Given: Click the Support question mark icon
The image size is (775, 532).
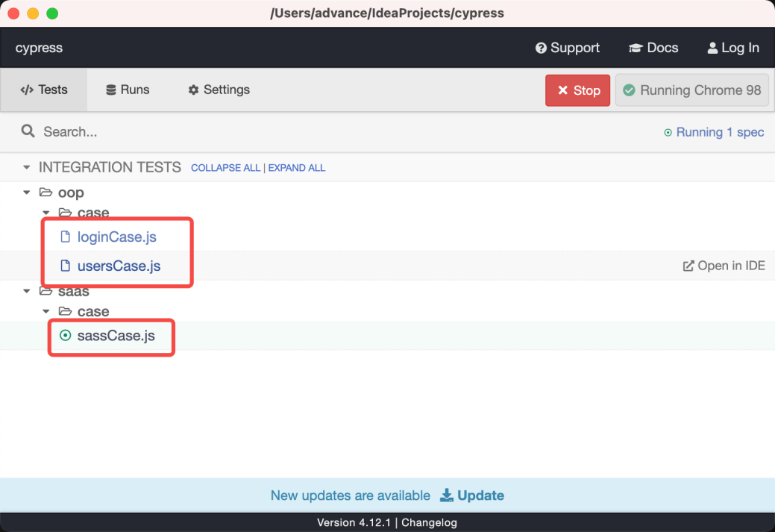Looking at the screenshot, I should tap(542, 48).
